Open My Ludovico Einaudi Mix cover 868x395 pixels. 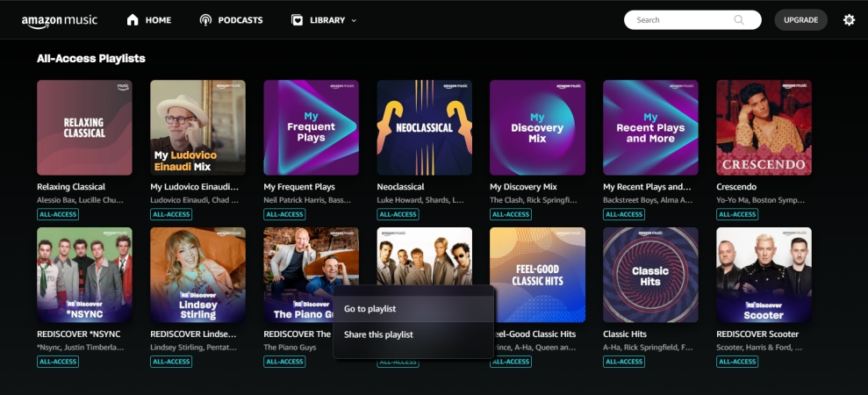click(x=197, y=127)
